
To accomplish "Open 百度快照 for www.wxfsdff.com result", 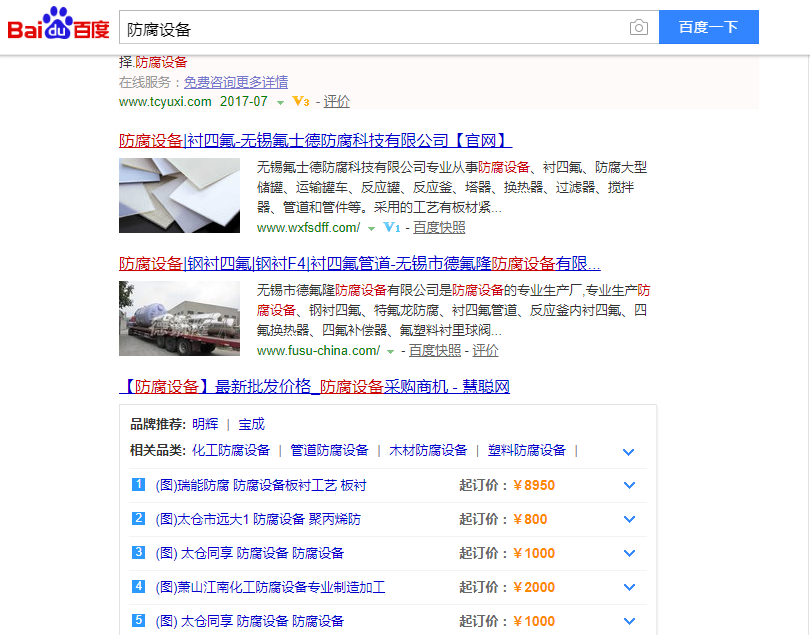I will [x=439, y=228].
